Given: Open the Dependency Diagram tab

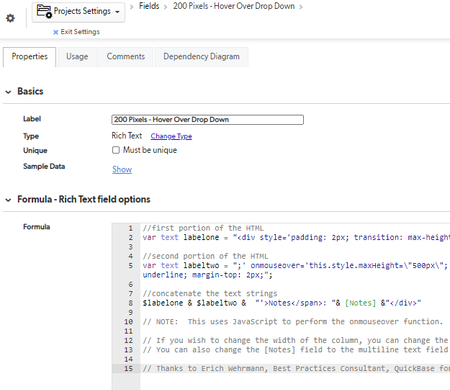Looking at the screenshot, I should [201, 57].
